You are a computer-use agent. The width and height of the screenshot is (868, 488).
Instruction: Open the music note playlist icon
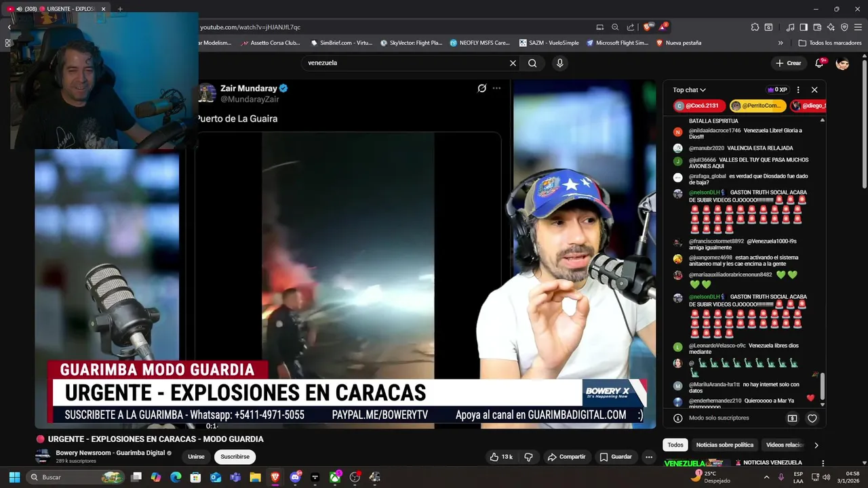790,27
